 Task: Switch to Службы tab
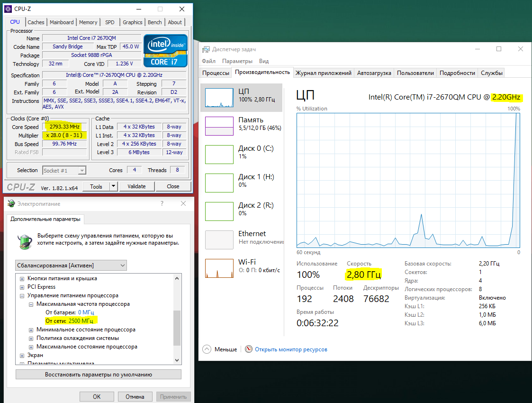[x=492, y=73]
